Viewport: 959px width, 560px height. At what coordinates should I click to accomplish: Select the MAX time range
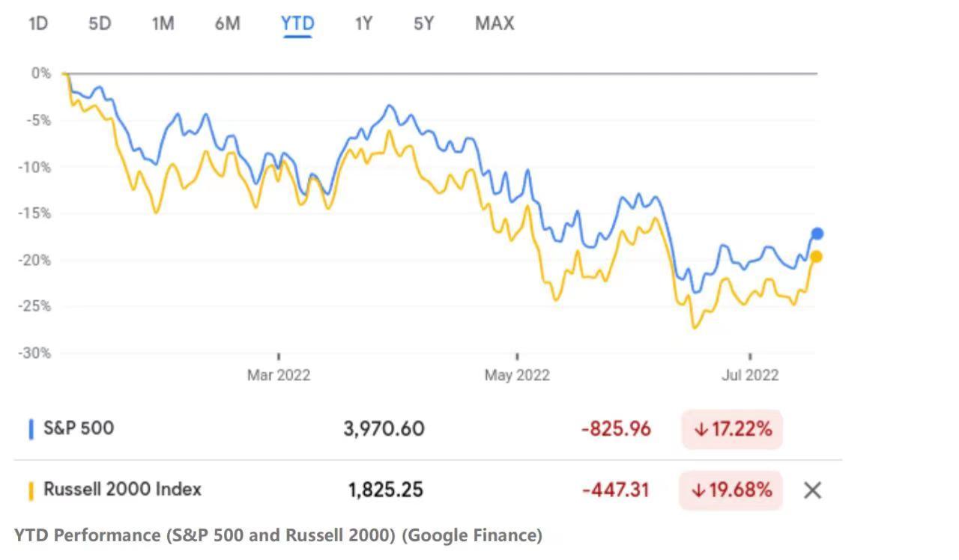tap(494, 24)
